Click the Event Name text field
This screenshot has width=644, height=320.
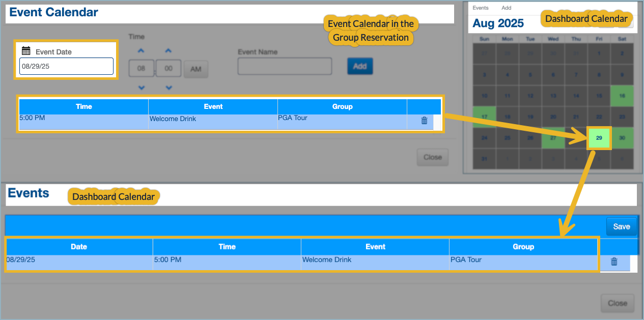(285, 66)
